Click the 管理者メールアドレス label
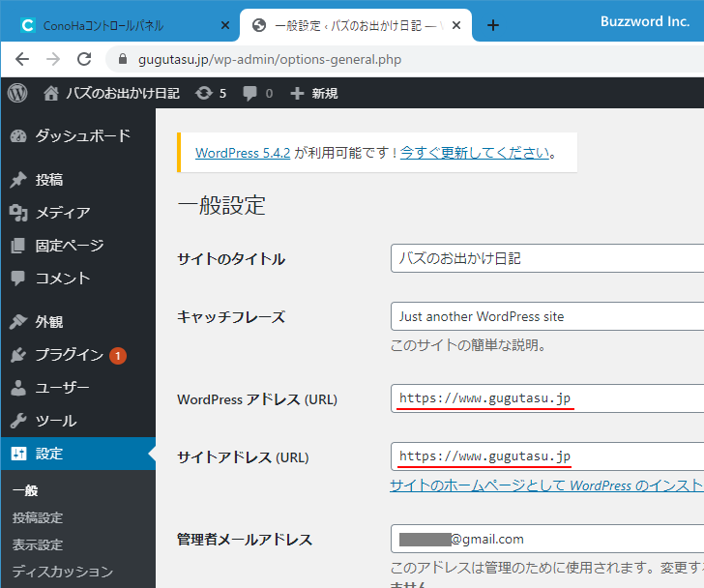The height and width of the screenshot is (588, 704). (x=245, y=539)
